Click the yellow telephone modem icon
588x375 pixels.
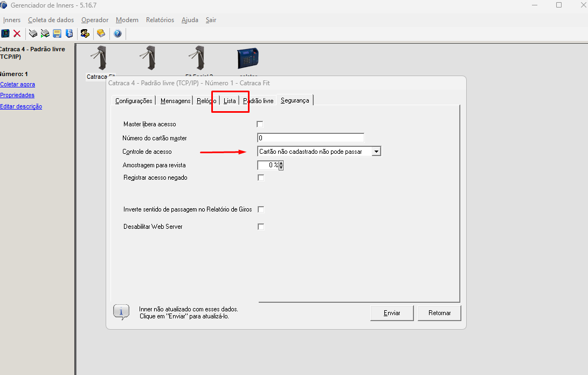pyautogui.click(x=101, y=33)
